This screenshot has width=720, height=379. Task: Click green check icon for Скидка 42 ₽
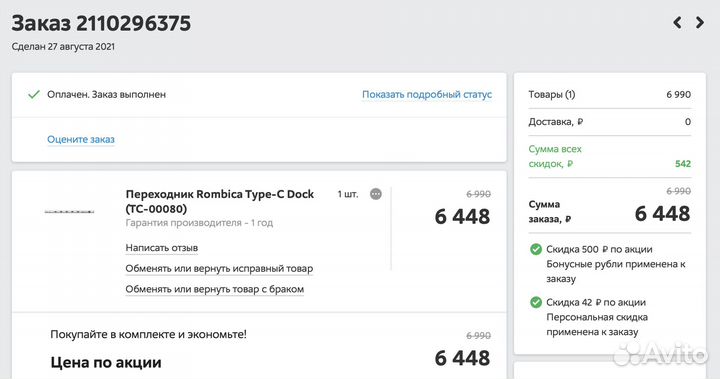pos(536,302)
